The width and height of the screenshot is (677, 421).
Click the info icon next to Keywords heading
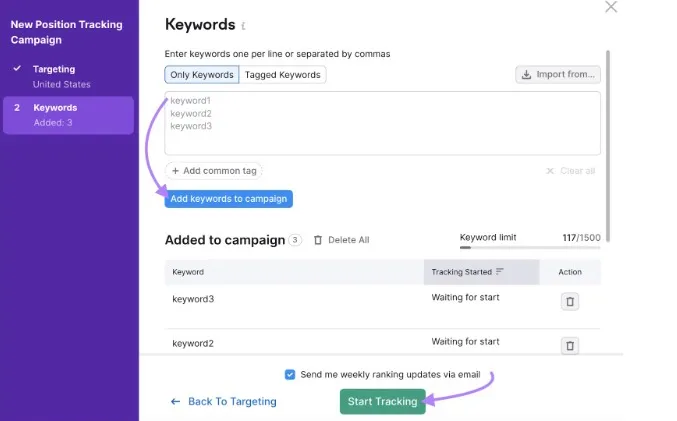pyautogui.click(x=243, y=26)
